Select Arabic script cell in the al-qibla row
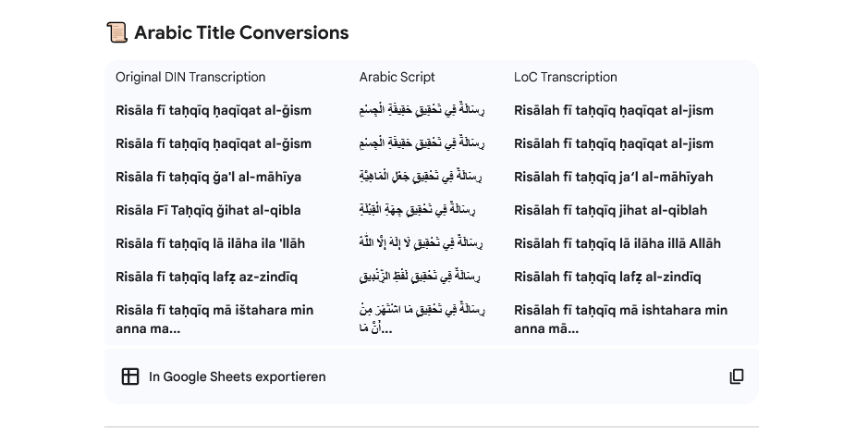The width and height of the screenshot is (868, 432). tap(422, 210)
